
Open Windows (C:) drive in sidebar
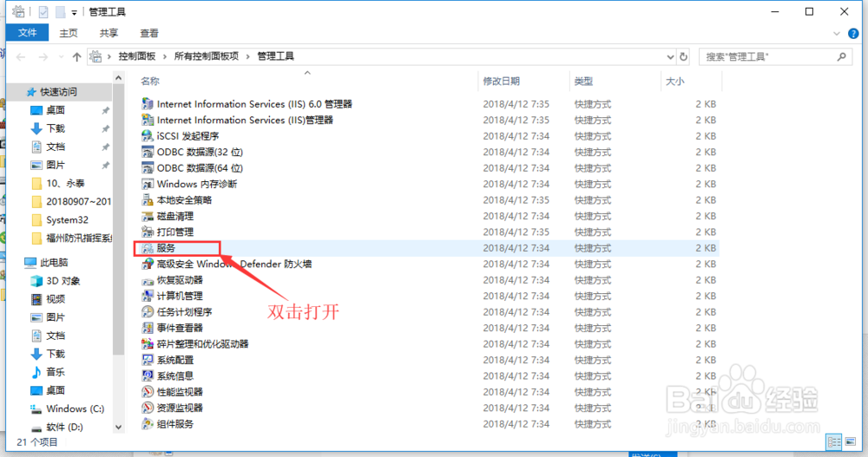coord(75,408)
